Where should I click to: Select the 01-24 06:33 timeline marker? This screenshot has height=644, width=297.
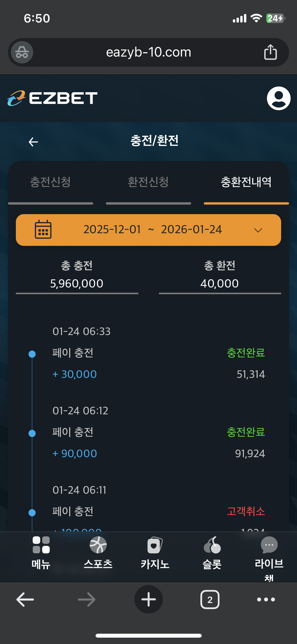click(32, 354)
